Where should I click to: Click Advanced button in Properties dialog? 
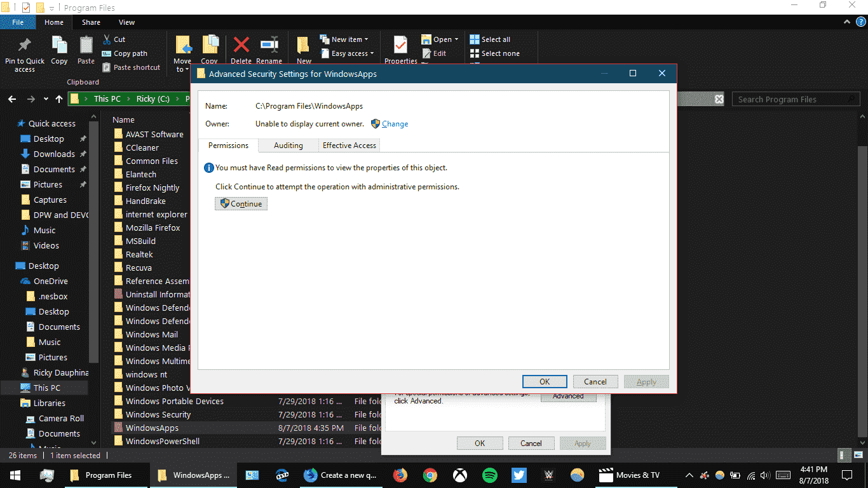[568, 397]
